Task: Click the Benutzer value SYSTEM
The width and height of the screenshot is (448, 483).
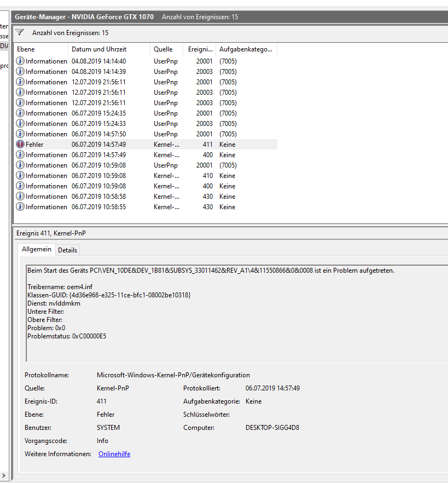Action: point(108,428)
